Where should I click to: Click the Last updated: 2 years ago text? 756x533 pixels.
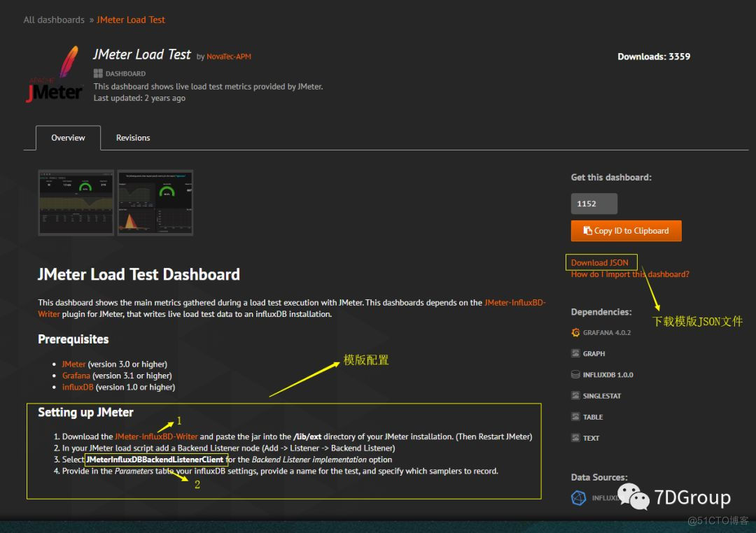click(x=139, y=98)
